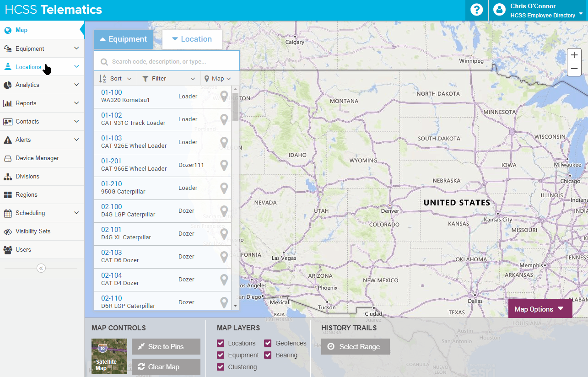Expand the Filter dropdown
This screenshot has height=377, width=588.
pos(167,78)
